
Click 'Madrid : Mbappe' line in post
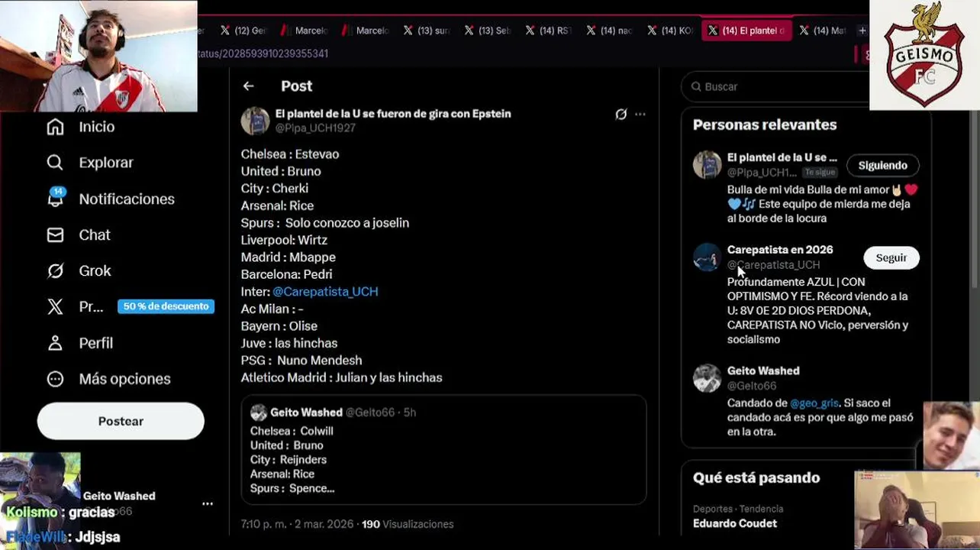pos(289,257)
